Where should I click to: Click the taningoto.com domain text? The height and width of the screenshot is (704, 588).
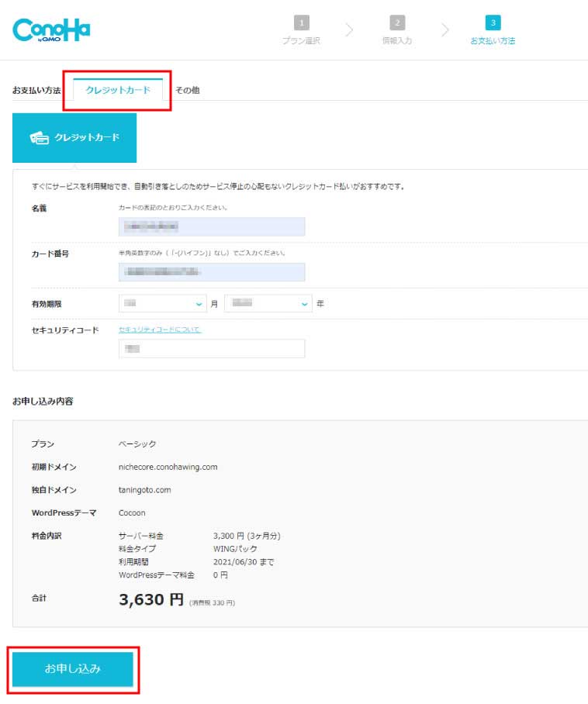pyautogui.click(x=145, y=490)
